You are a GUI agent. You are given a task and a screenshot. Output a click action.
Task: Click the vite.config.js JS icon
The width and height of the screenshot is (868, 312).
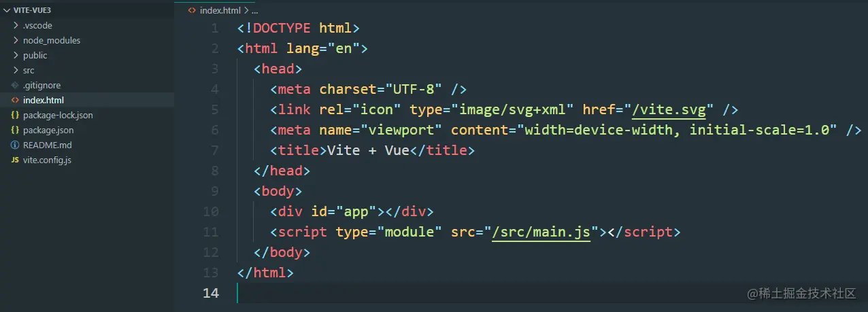[16, 160]
